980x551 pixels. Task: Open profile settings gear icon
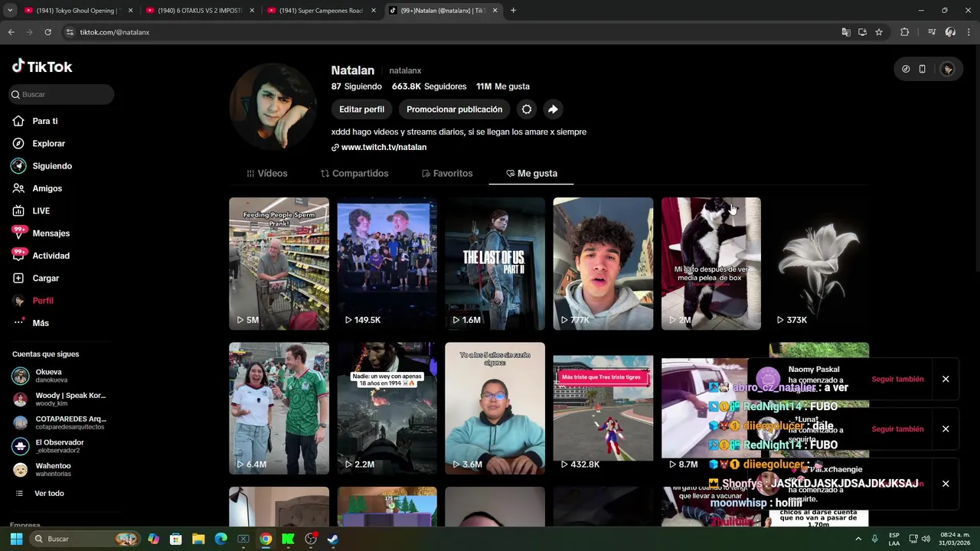(527, 109)
